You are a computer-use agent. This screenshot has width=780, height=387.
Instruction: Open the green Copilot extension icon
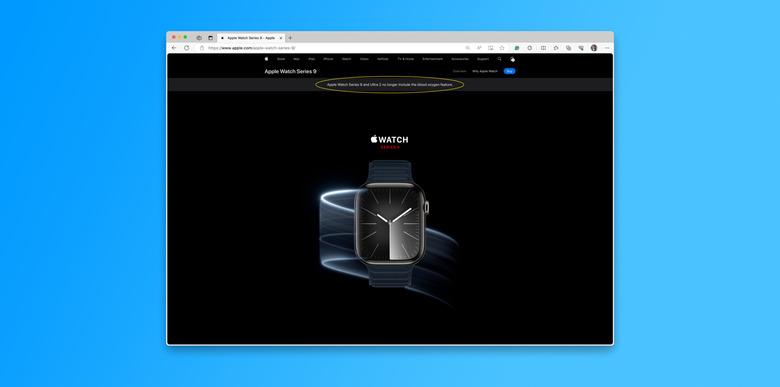[517, 48]
